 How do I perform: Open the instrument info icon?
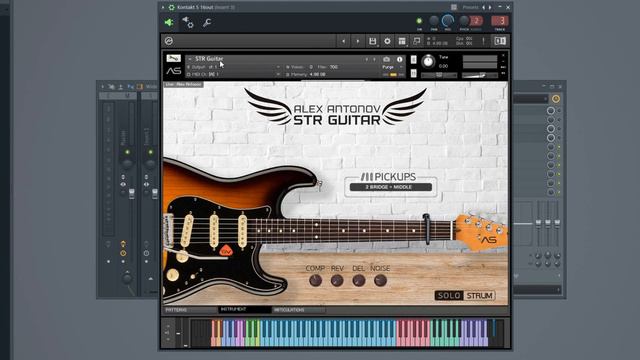(x=400, y=60)
